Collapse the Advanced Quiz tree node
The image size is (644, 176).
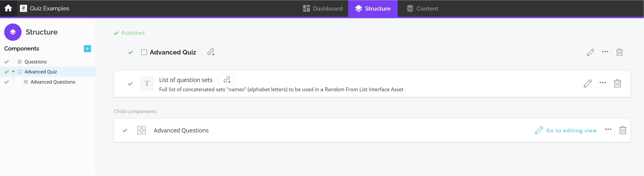[x=14, y=72]
